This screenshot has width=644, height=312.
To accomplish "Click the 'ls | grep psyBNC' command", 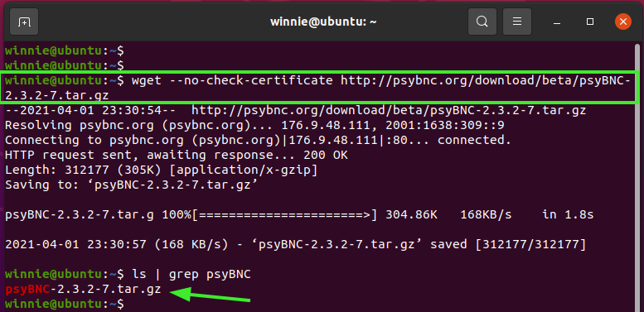I will coord(191,274).
